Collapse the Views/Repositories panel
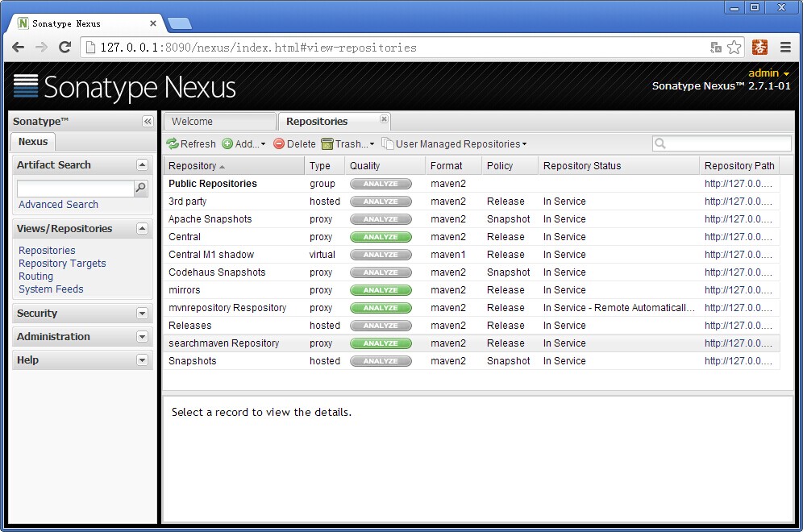This screenshot has height=532, width=803. (143, 228)
